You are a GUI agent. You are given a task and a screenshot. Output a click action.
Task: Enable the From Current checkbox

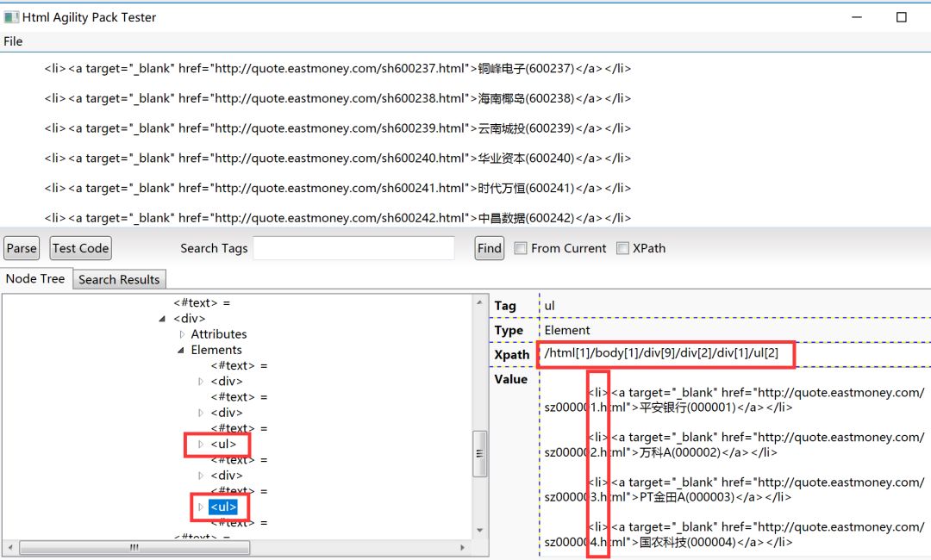tap(521, 248)
